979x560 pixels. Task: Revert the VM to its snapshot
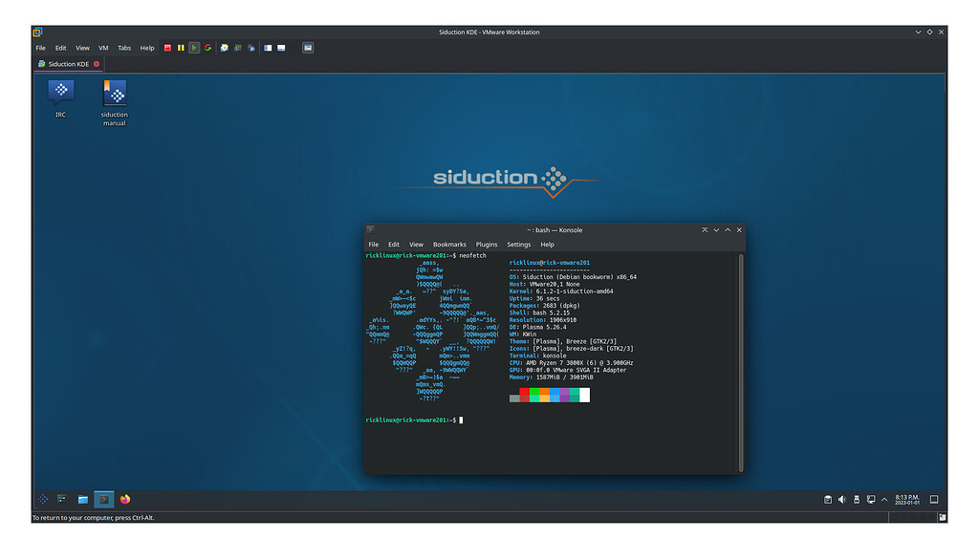tap(237, 47)
